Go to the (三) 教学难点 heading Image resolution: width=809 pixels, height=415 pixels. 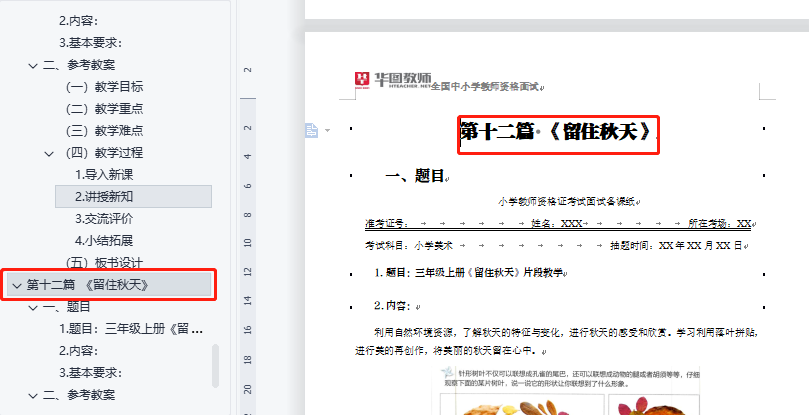[104, 131]
